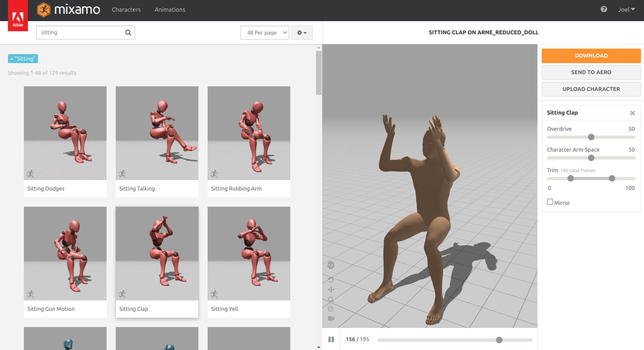Remove the "Sitting" filter tag
This screenshot has width=644, height=350.
[x=12, y=59]
